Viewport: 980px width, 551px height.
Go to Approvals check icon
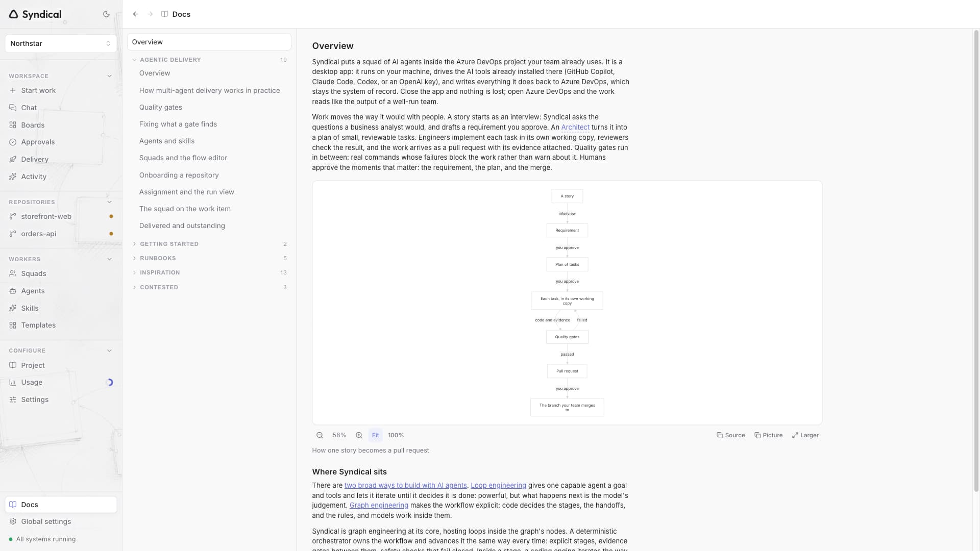coord(13,142)
